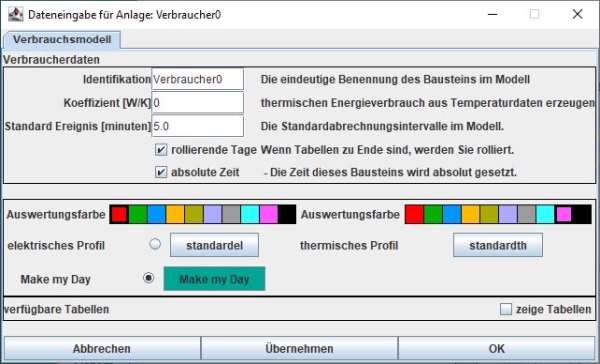Viewport: 600px width, 364px height.
Task: Switch to the Verbrauchsmodell tab
Action: [x=62, y=40]
